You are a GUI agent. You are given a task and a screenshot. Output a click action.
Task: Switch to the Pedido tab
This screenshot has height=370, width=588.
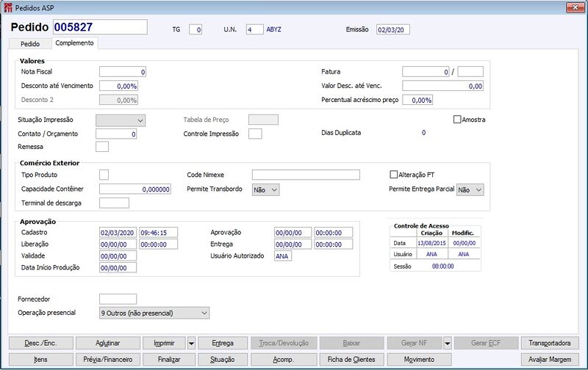[x=30, y=44]
